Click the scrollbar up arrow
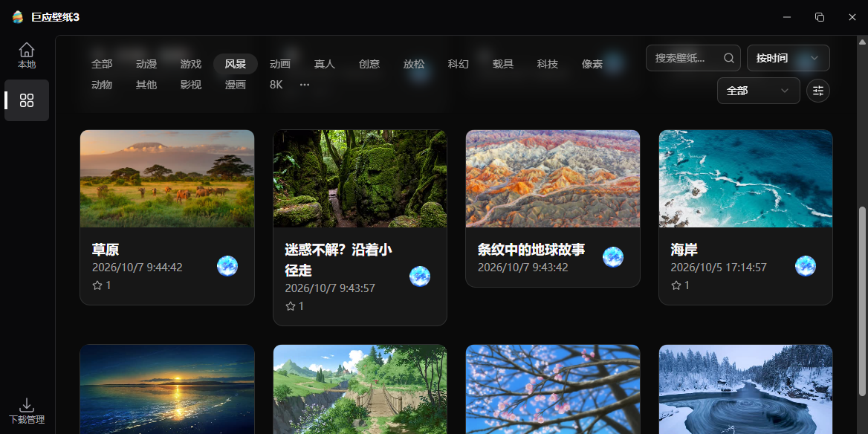This screenshot has height=434, width=868. pos(863,42)
